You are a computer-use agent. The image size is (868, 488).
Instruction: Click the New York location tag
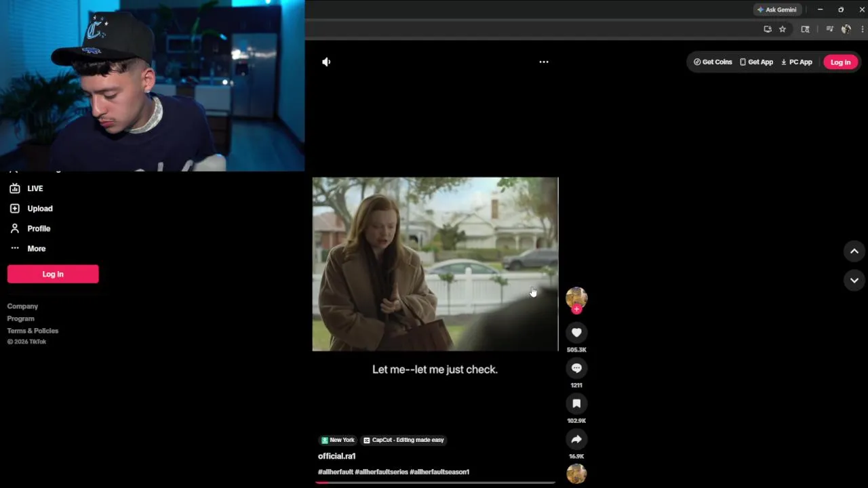tap(338, 440)
